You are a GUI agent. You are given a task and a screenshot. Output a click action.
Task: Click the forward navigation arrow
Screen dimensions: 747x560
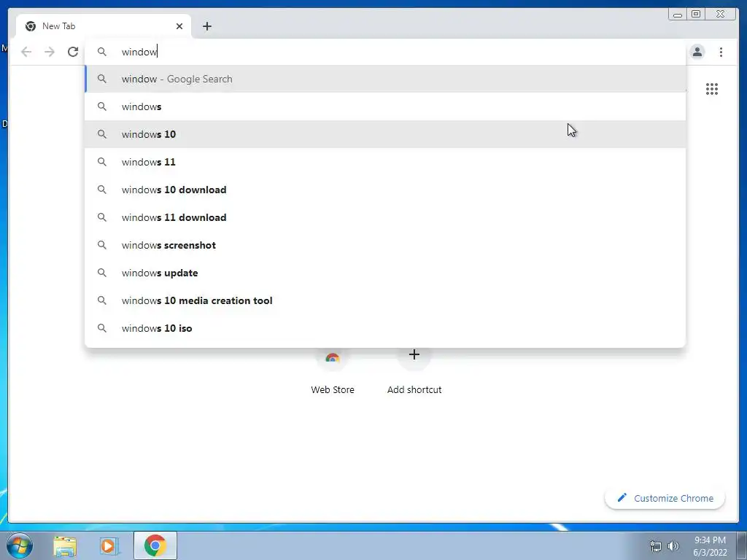coord(50,52)
